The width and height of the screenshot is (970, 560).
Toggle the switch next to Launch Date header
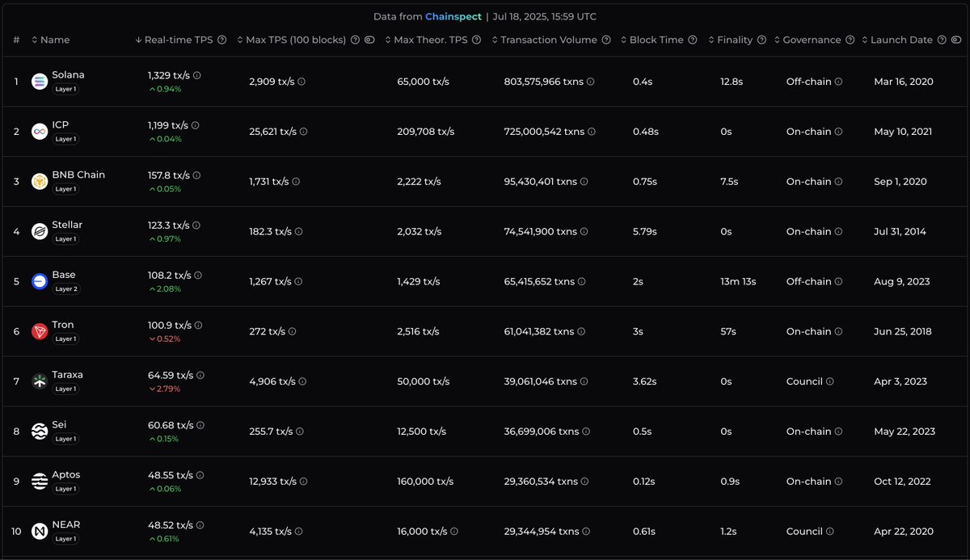tap(956, 40)
